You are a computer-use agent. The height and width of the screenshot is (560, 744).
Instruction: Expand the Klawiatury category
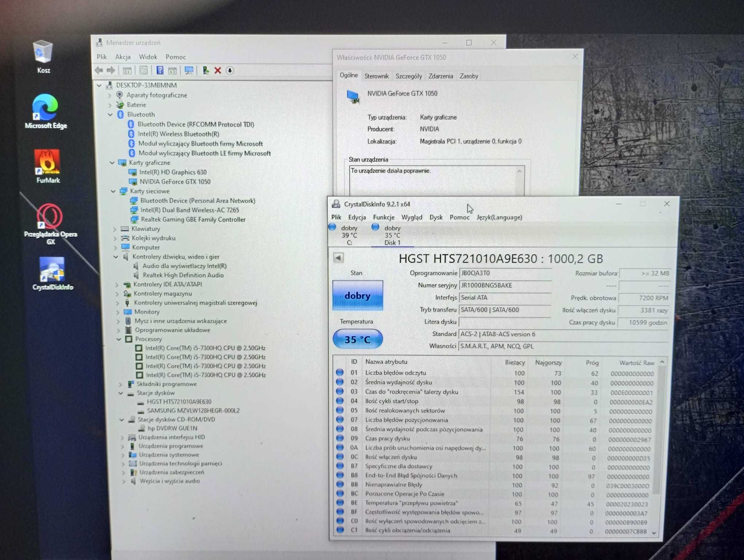click(115, 229)
